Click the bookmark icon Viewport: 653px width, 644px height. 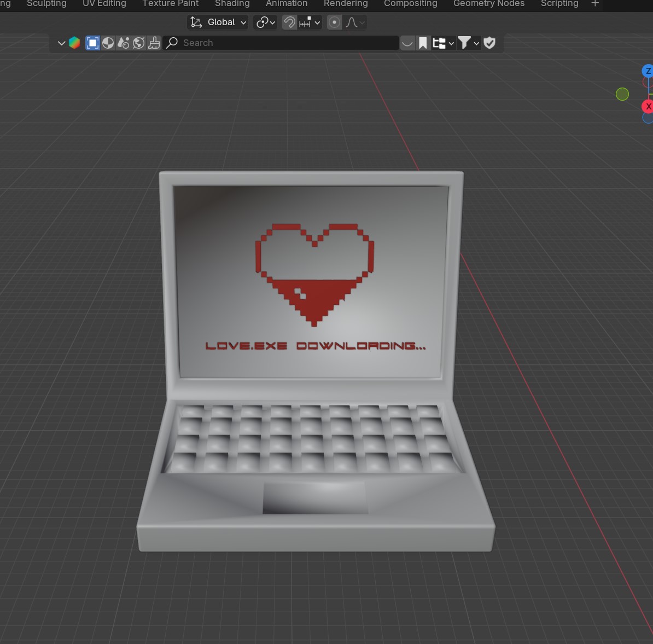423,43
